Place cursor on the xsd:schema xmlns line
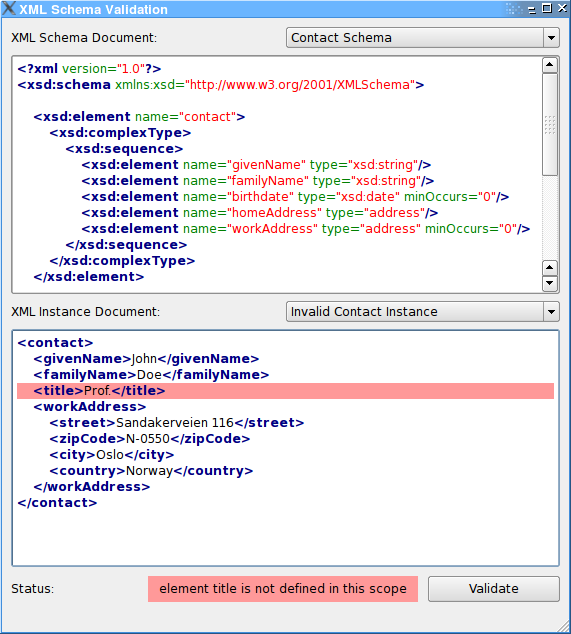 221,85
